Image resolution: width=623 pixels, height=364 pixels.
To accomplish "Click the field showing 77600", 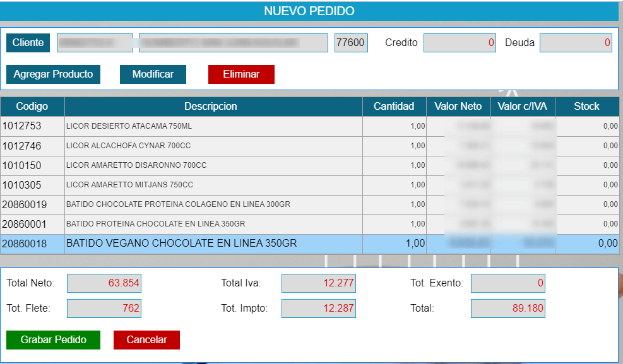I will click(351, 43).
